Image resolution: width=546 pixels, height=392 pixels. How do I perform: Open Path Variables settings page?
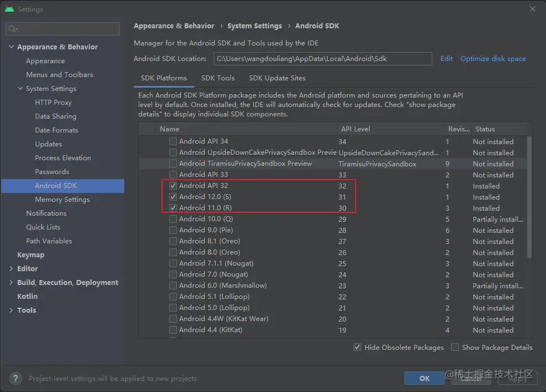pos(49,241)
